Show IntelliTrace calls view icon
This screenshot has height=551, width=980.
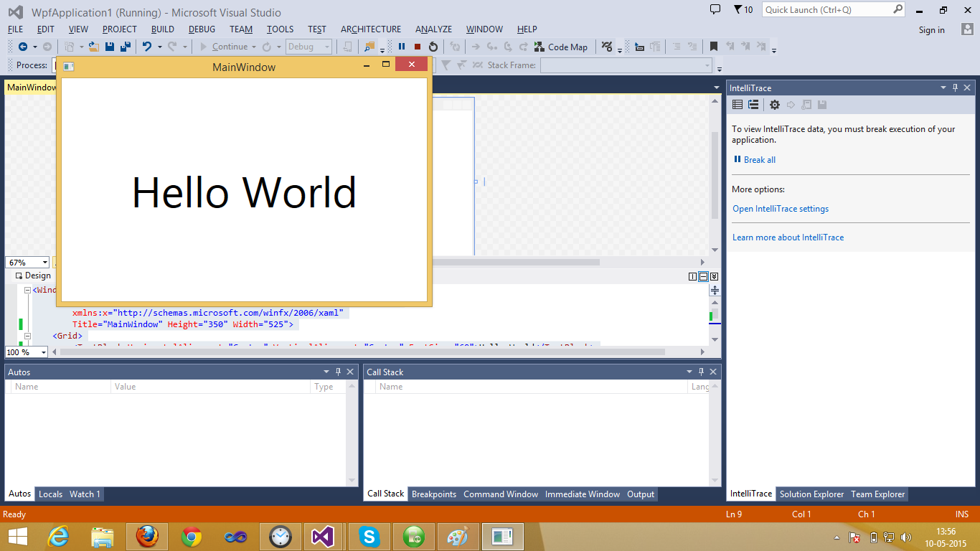[753, 105]
